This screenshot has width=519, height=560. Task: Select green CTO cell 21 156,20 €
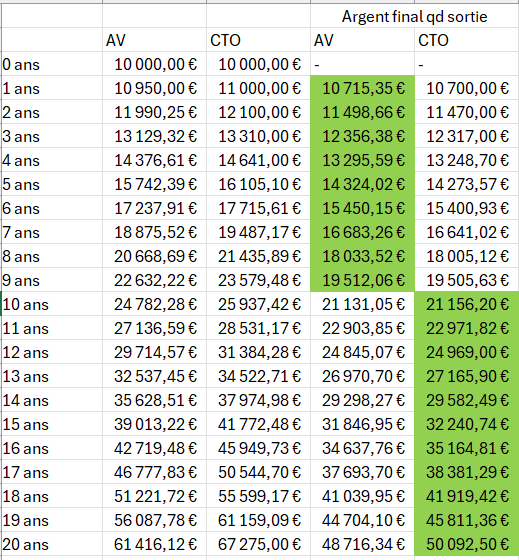coord(466,304)
